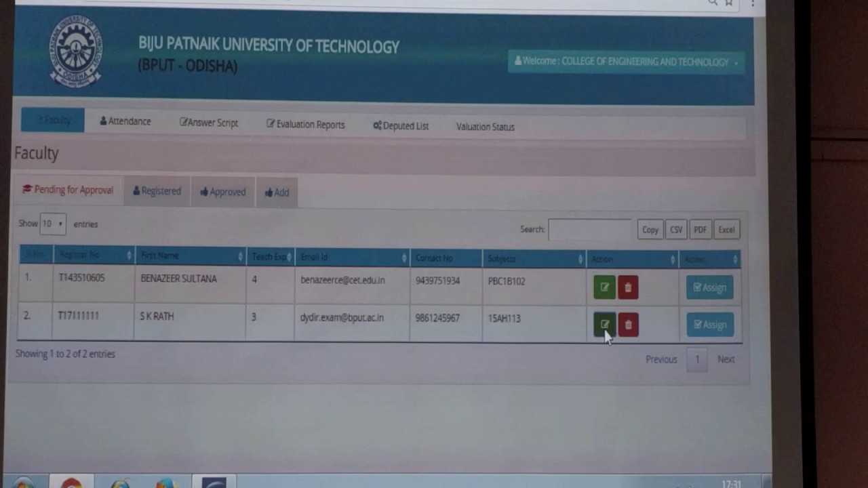The height and width of the screenshot is (488, 868).
Task: Open the Attendance menu
Action: [125, 121]
